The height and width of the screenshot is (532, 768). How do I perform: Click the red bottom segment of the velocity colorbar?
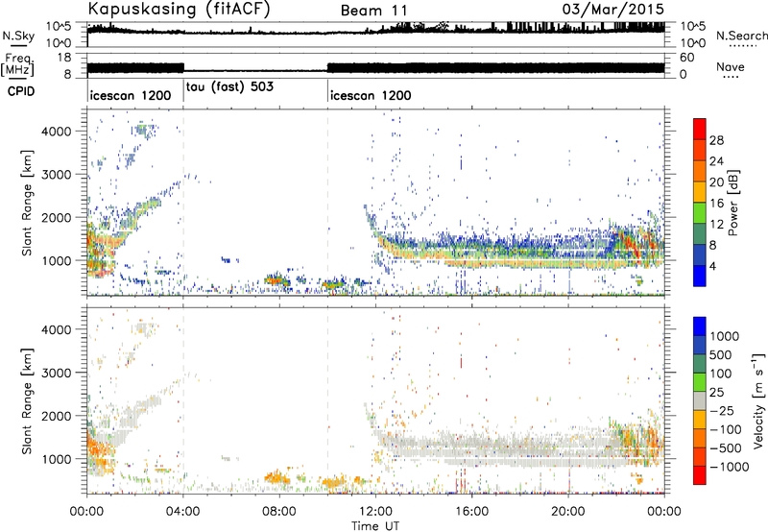click(x=700, y=475)
